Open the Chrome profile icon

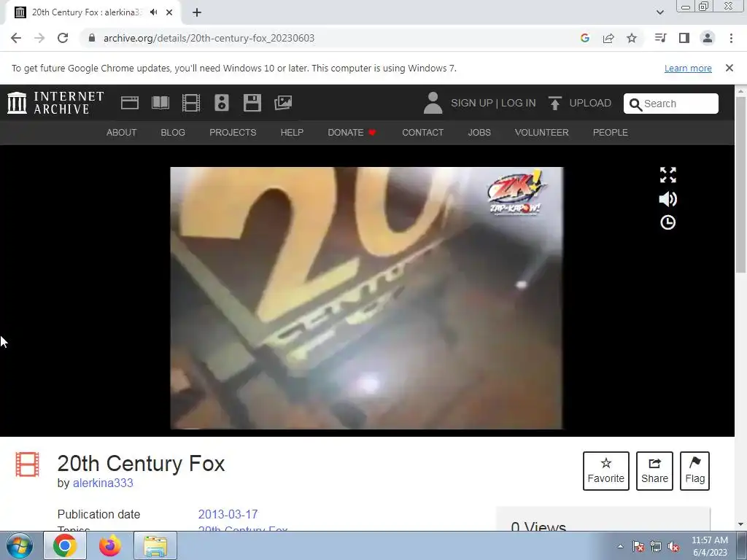click(x=708, y=38)
